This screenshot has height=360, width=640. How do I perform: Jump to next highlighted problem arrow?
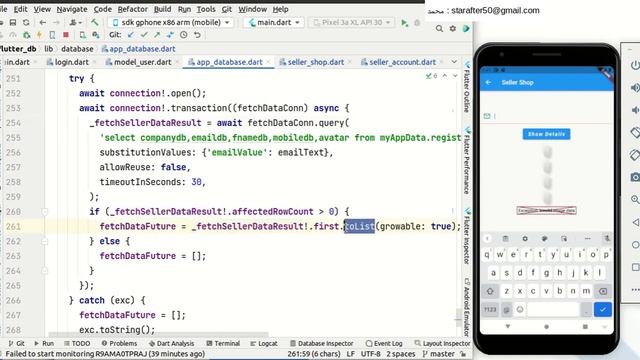455,76
